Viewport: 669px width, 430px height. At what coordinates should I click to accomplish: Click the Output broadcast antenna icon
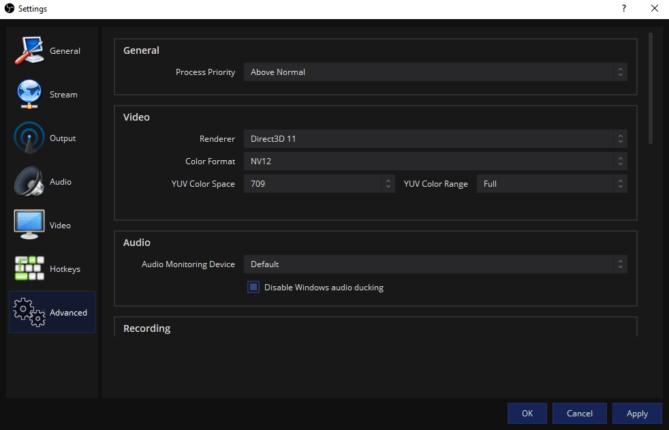pos(29,138)
